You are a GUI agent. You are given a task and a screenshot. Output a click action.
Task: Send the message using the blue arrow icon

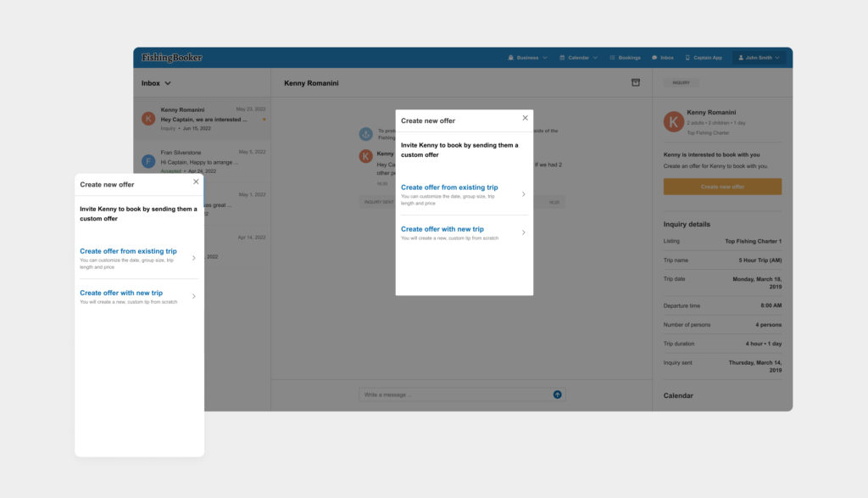point(557,394)
